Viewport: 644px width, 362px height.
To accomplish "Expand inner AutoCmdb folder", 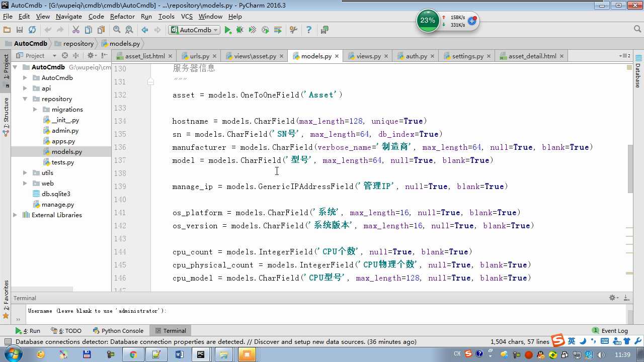I will coord(25,77).
